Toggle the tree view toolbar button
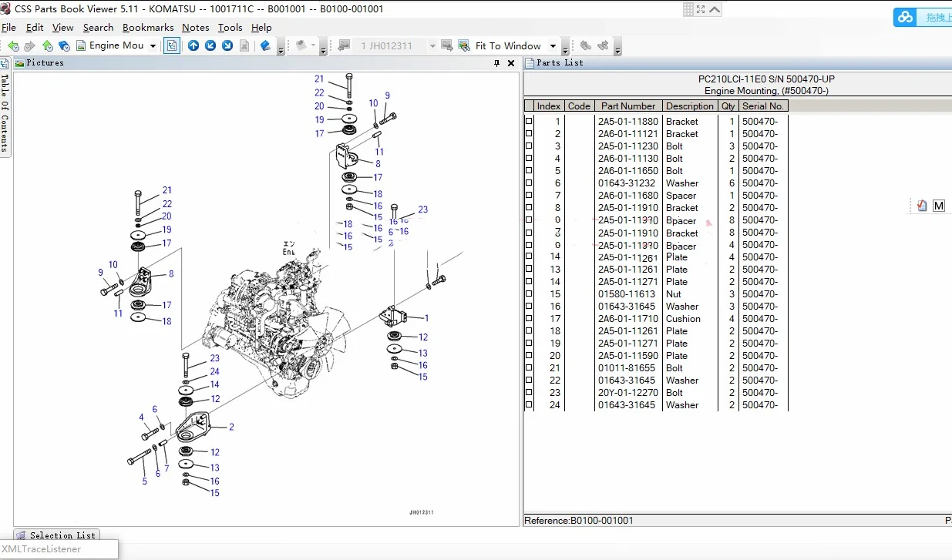The height and width of the screenshot is (560, 952). (172, 45)
